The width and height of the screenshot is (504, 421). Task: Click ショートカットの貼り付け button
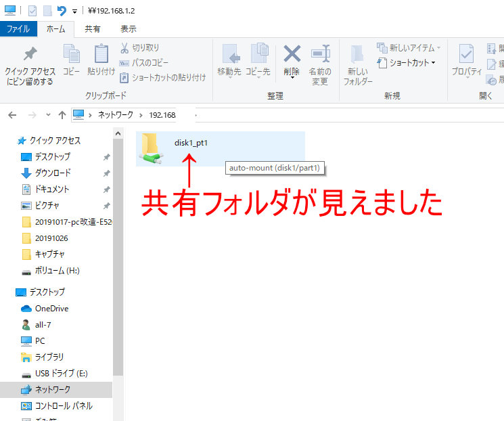click(x=162, y=78)
